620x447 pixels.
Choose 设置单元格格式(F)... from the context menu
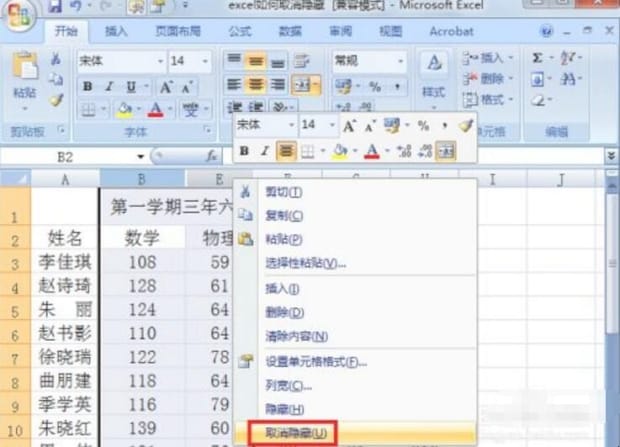coord(317,361)
